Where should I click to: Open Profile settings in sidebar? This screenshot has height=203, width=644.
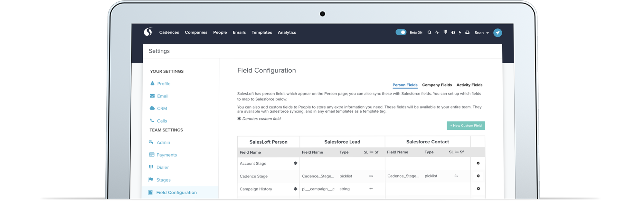coord(164,84)
